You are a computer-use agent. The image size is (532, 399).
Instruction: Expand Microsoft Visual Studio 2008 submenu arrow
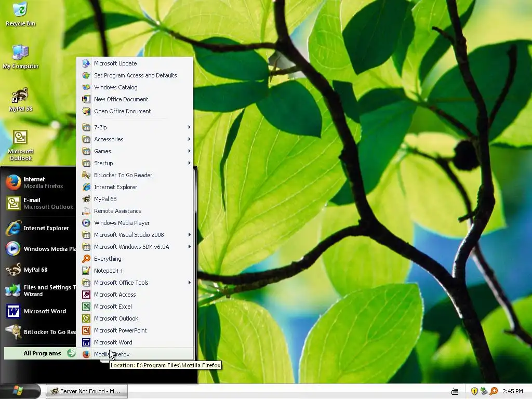189,235
